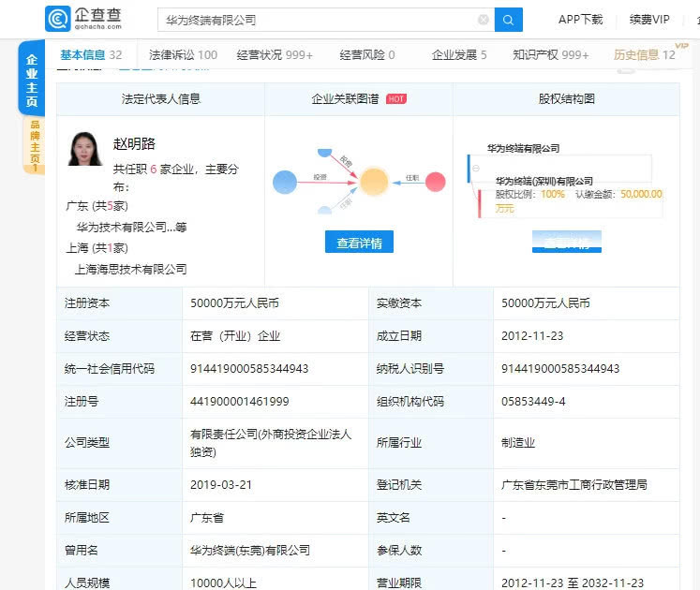The height and width of the screenshot is (590, 700).
Task: Click 广东 (共5家) text
Action: click(x=97, y=206)
